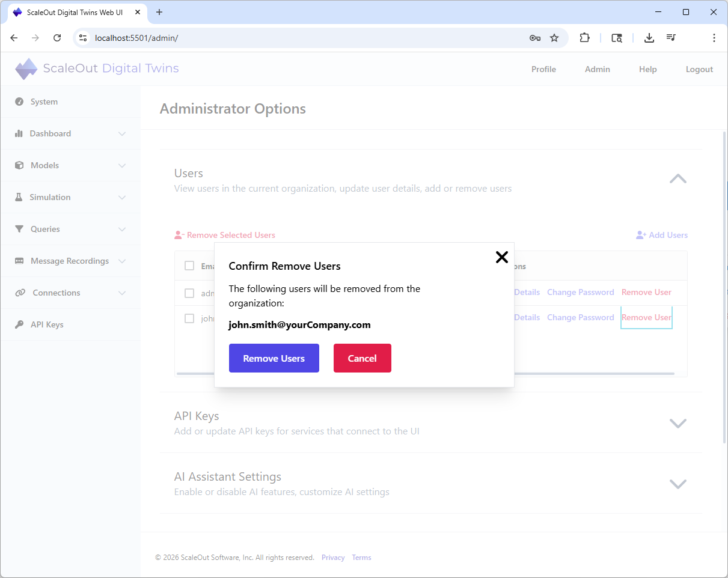Screen dimensions: 728x578
Task: Go back with the browser back arrow
Action: (x=14, y=38)
